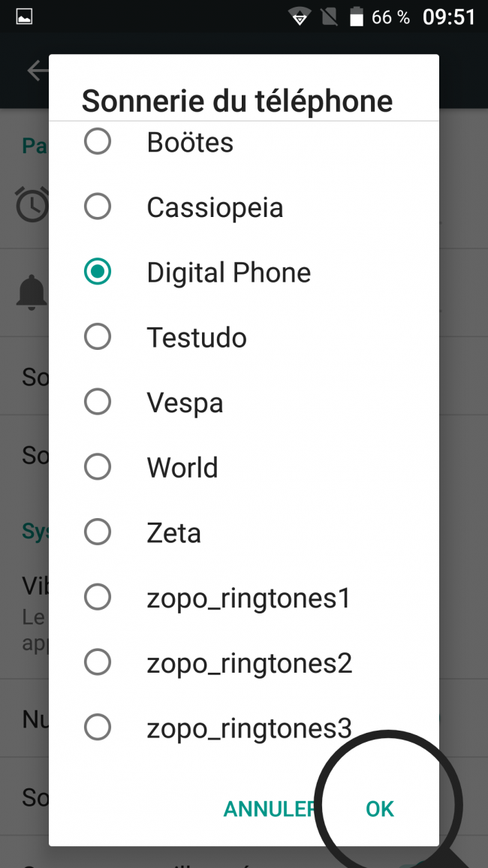The height and width of the screenshot is (868, 488).
Task: Tap the back arrow icon
Action: [38, 71]
